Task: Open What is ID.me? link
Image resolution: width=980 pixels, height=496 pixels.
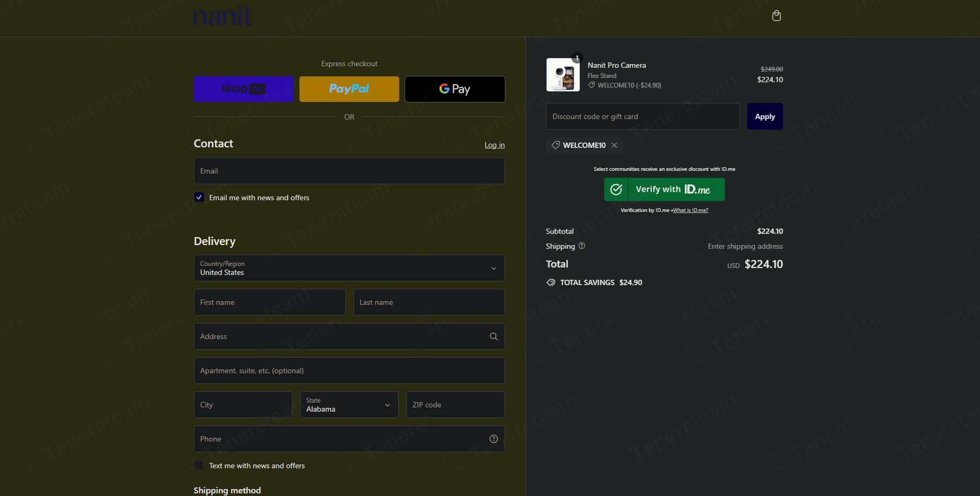Action: (x=691, y=210)
